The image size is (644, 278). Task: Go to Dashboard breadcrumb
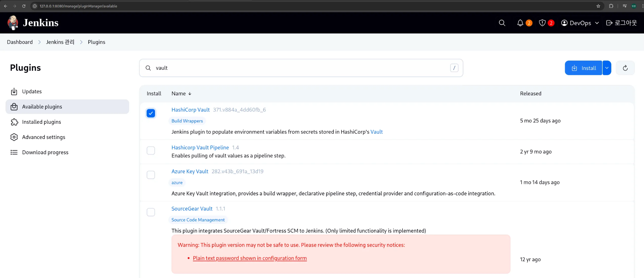(x=20, y=42)
